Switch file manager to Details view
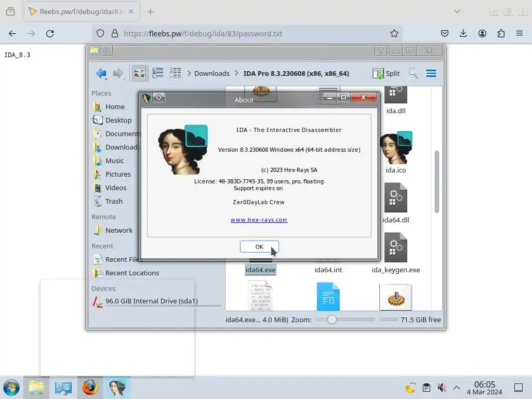The height and width of the screenshot is (399, 532). coord(176,73)
